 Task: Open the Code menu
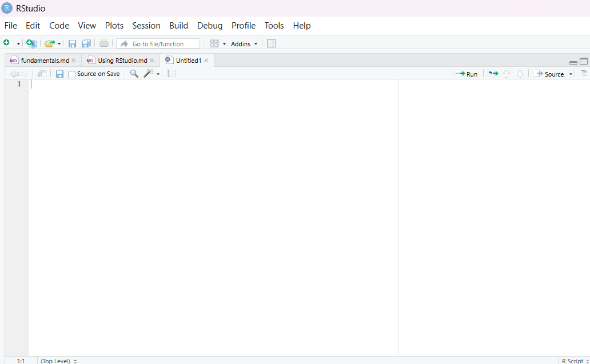[x=59, y=26]
